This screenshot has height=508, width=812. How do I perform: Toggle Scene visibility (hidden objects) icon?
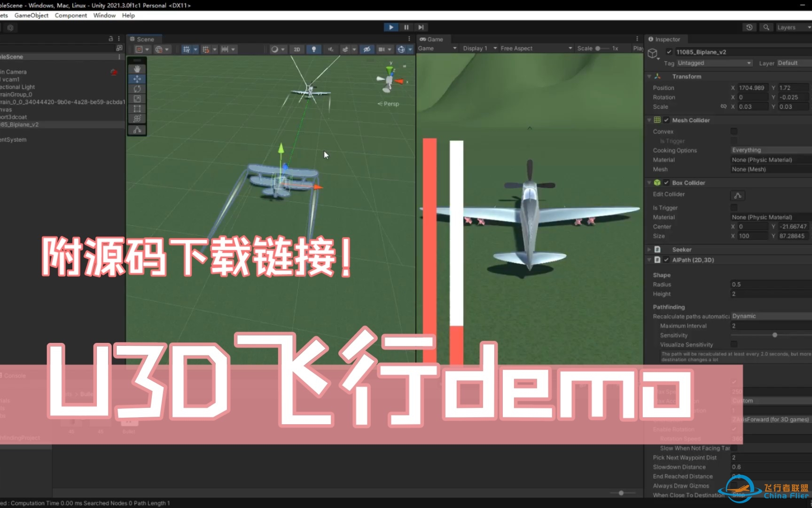pos(367,49)
